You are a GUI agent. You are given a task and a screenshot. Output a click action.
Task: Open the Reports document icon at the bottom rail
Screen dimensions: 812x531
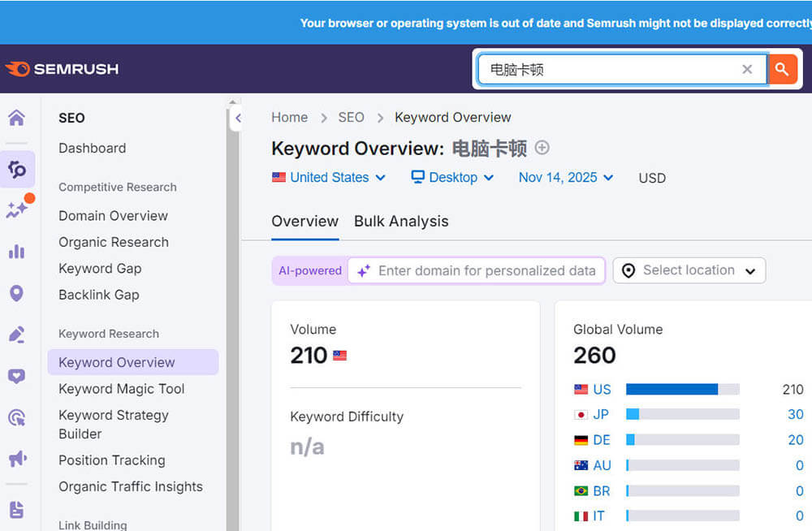tap(17, 509)
